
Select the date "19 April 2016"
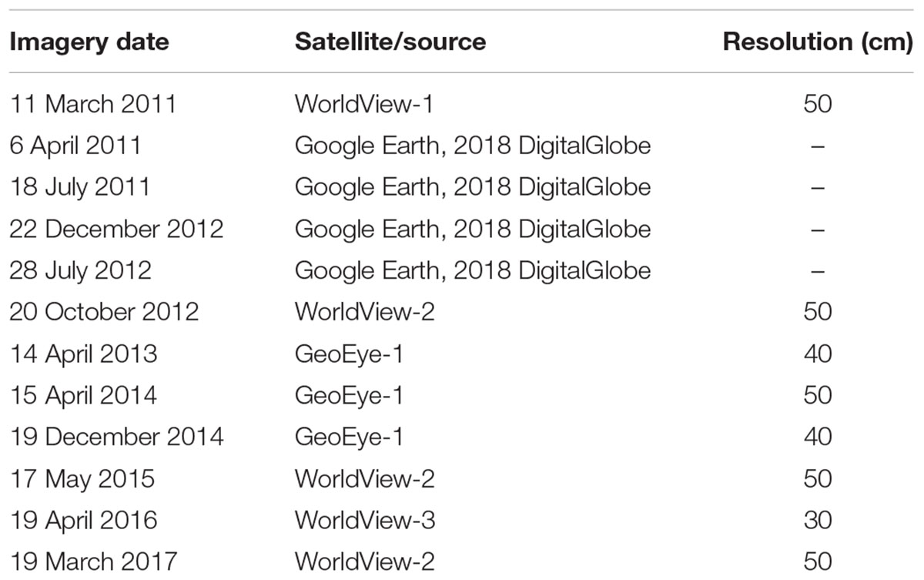pos(83,520)
